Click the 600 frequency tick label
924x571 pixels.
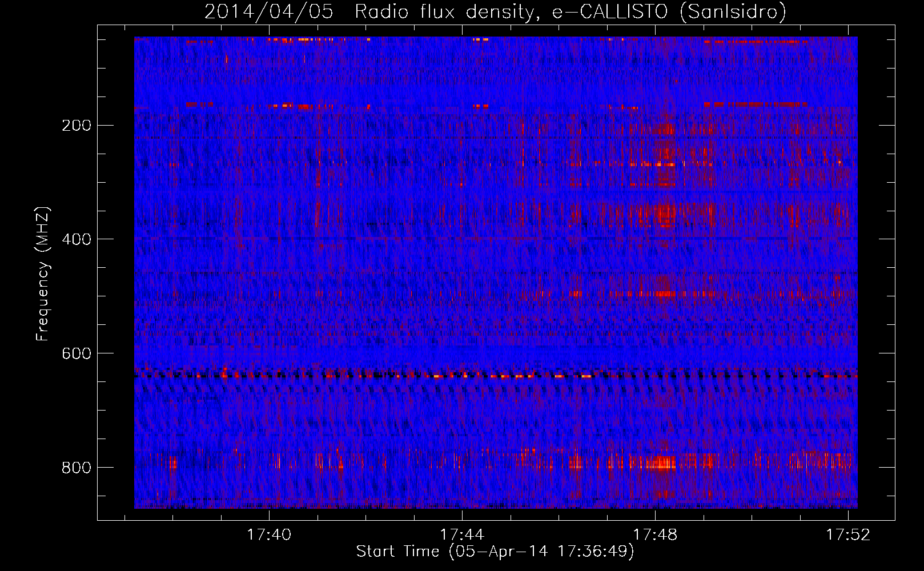coord(77,353)
